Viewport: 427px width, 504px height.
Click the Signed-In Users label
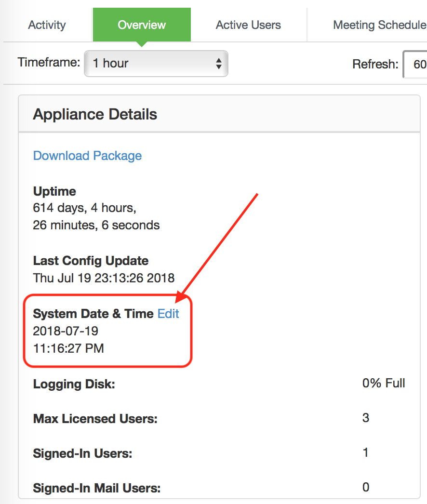pos(82,453)
